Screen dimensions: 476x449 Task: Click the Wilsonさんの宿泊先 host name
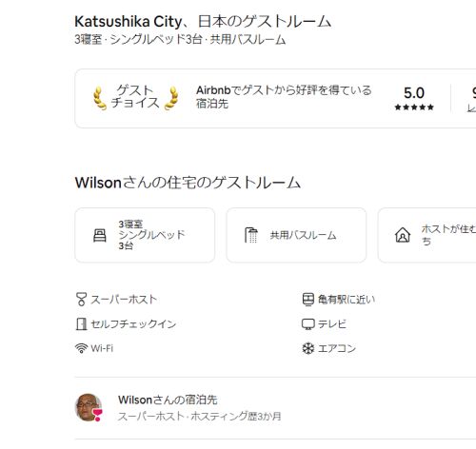(x=168, y=400)
